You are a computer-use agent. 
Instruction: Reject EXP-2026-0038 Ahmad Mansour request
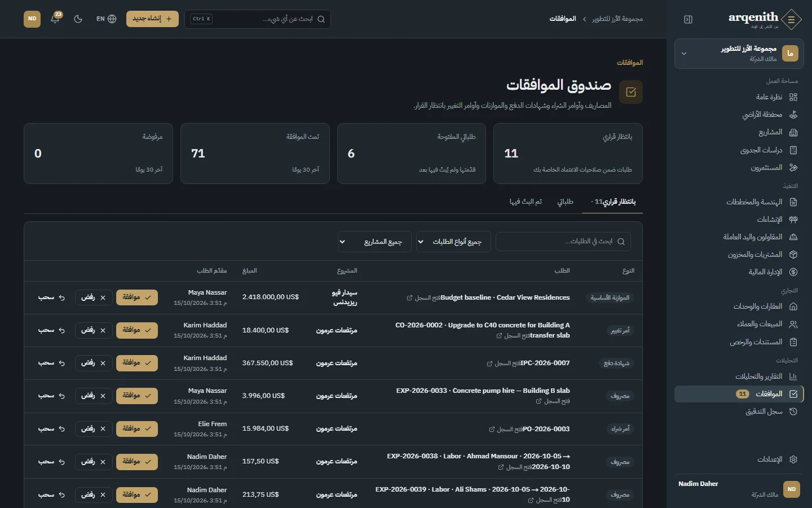94,462
